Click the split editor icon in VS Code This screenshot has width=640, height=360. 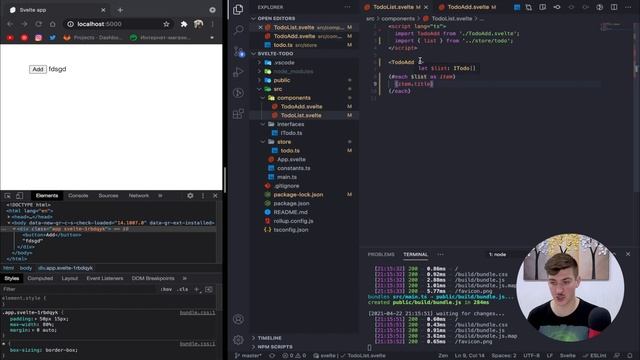tap(614, 7)
